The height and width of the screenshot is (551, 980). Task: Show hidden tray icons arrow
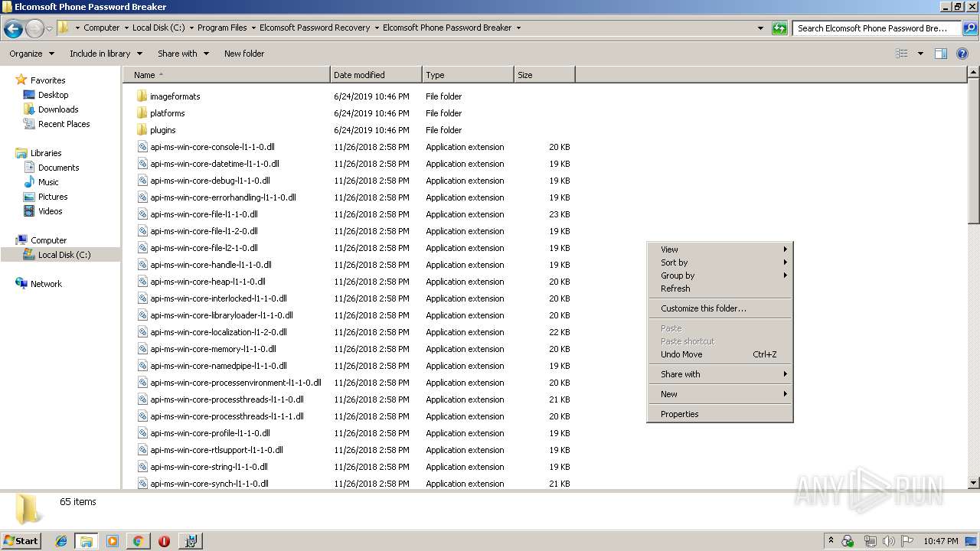pyautogui.click(x=831, y=541)
